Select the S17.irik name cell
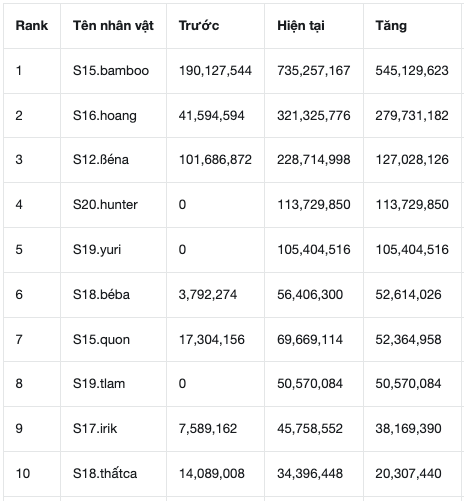This screenshot has width=464, height=501. point(113,429)
